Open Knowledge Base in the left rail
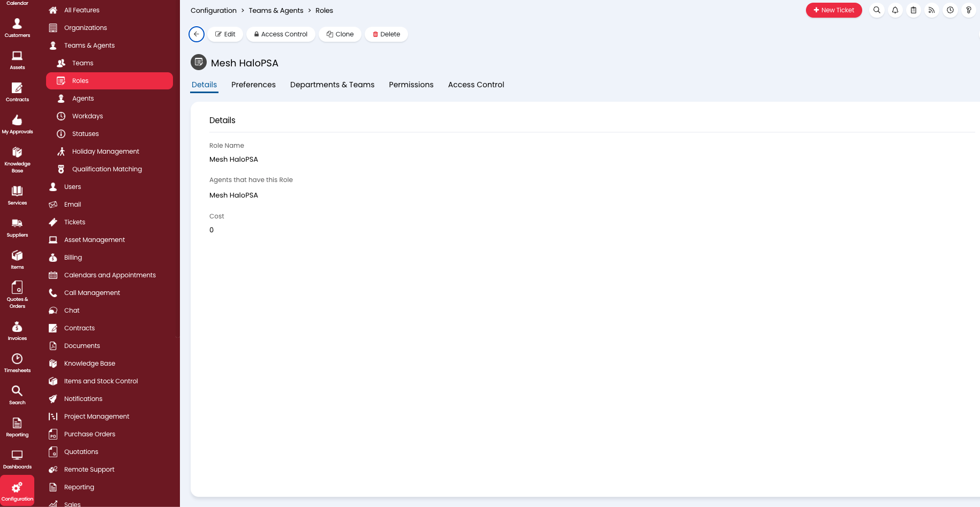This screenshot has width=980, height=507. tap(17, 160)
